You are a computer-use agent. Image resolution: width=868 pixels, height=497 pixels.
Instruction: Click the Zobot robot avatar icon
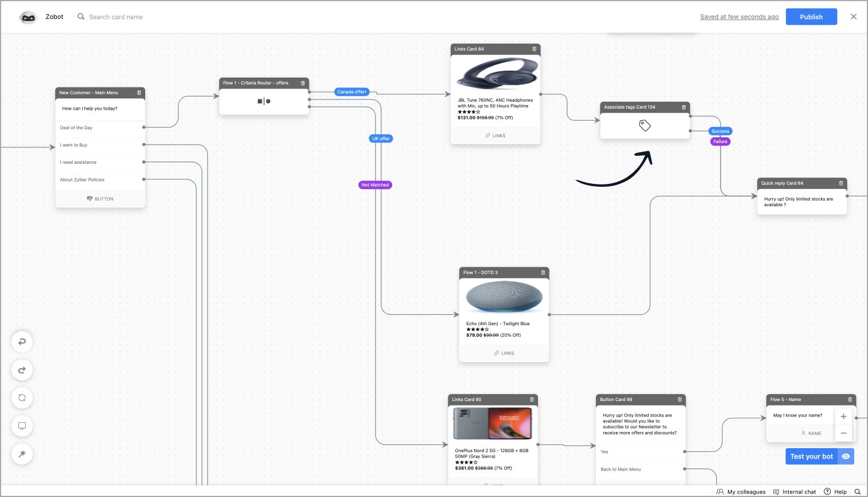tap(28, 17)
